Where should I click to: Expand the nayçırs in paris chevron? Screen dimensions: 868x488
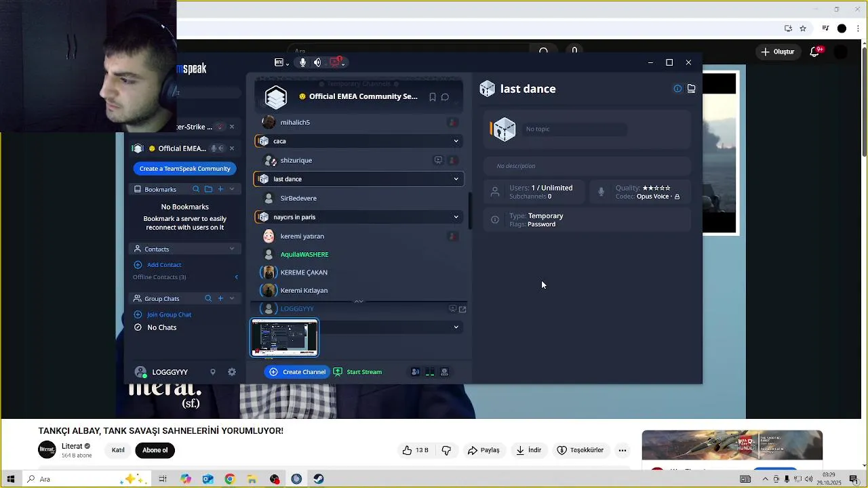coord(456,217)
